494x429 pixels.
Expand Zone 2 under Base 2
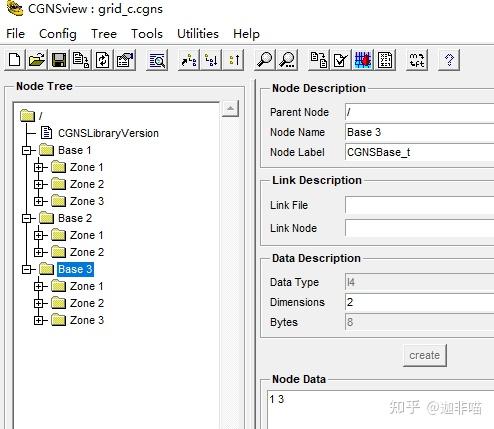(x=39, y=252)
